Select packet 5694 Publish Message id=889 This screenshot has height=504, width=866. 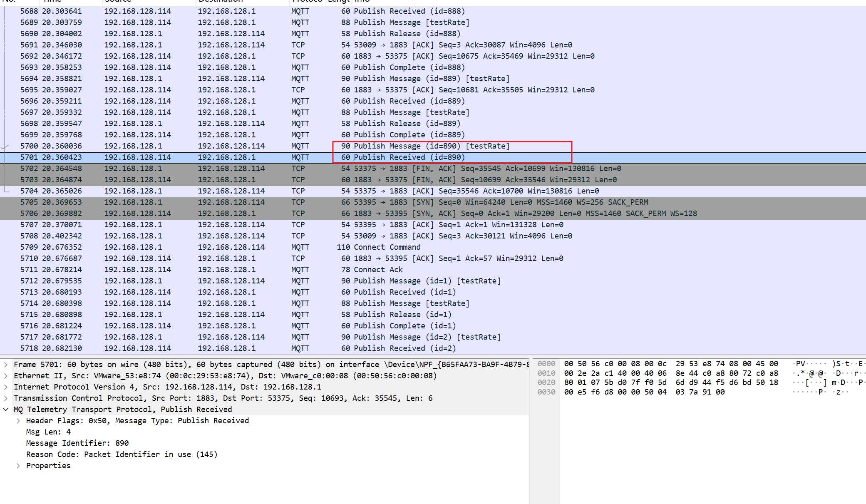click(433, 79)
